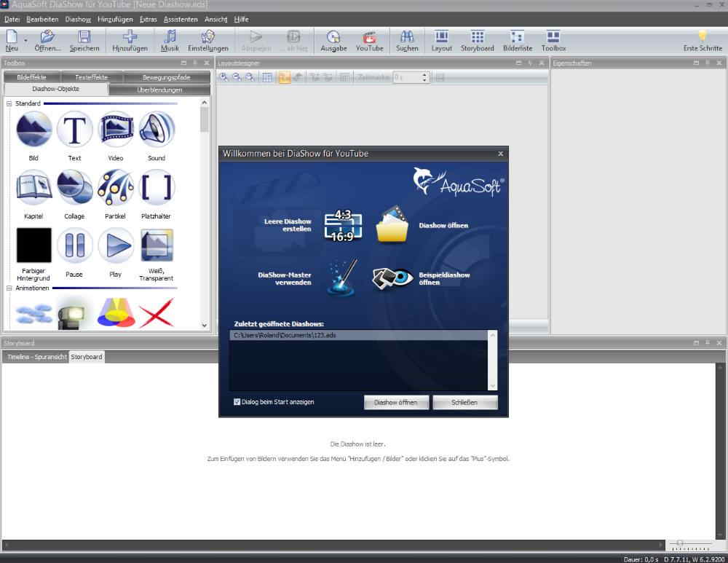Screen dimensions: 728x563
Task: Collapse the Animationen group in Toolbox
Action: point(9,288)
